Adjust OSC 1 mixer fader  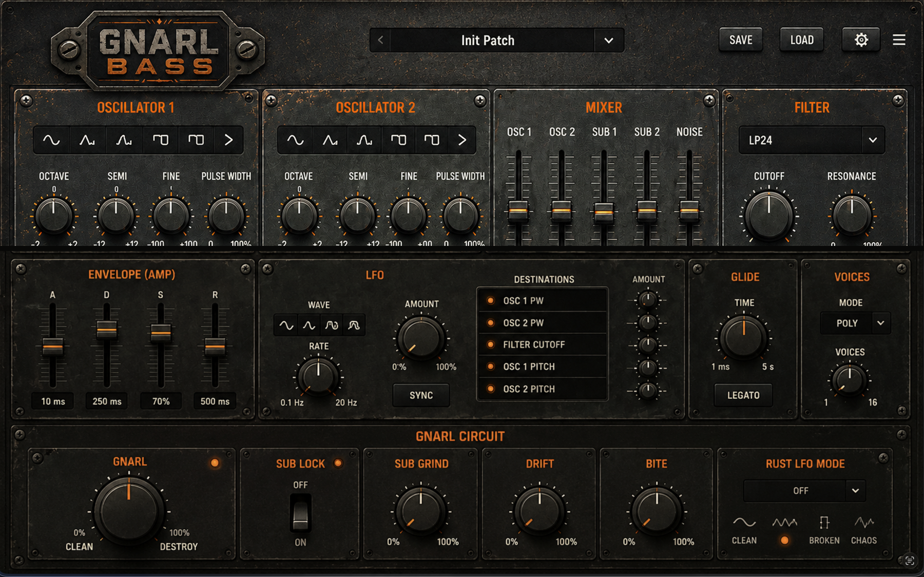[518, 211]
